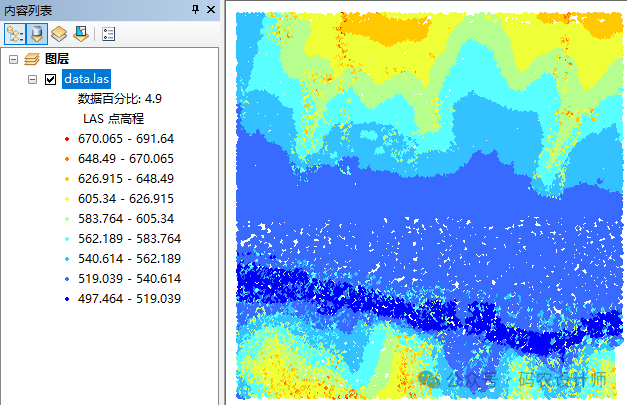
Task: Select the 562.189 - 583.764 class label
Action: pyautogui.click(x=130, y=239)
